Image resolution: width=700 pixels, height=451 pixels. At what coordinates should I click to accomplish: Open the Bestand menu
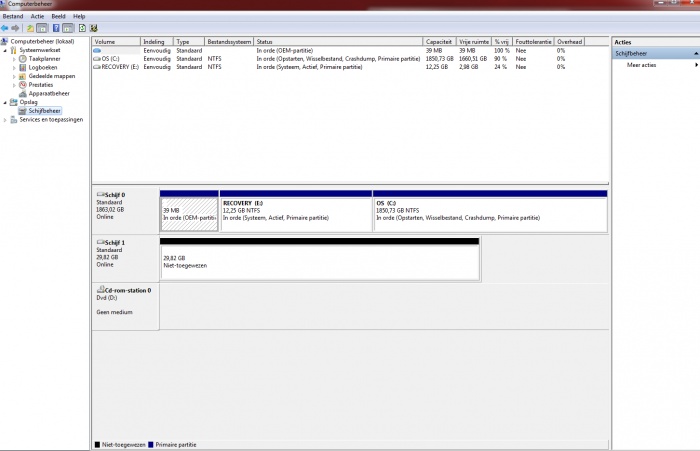(13, 16)
